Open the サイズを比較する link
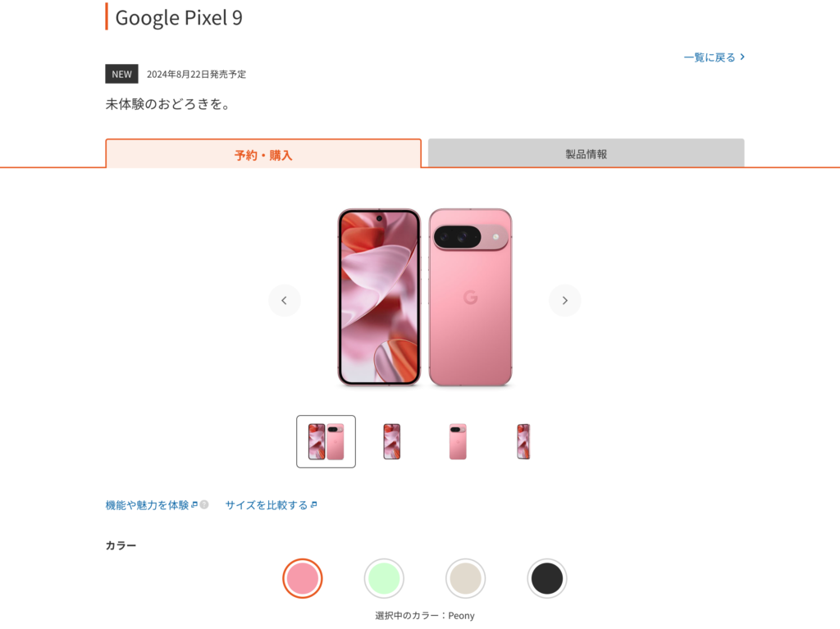This screenshot has height=629, width=840. 267,505
